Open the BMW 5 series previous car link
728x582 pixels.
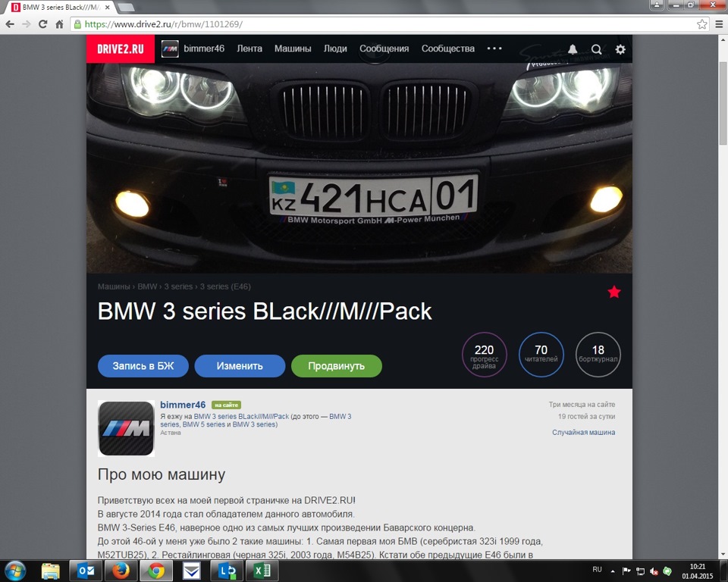click(x=204, y=424)
